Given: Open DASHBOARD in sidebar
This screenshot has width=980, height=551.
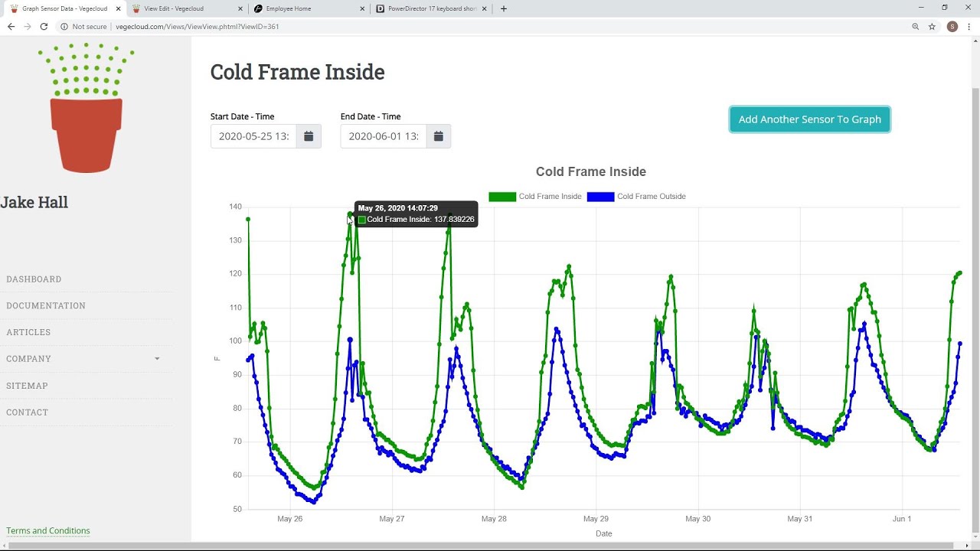Looking at the screenshot, I should (x=34, y=279).
